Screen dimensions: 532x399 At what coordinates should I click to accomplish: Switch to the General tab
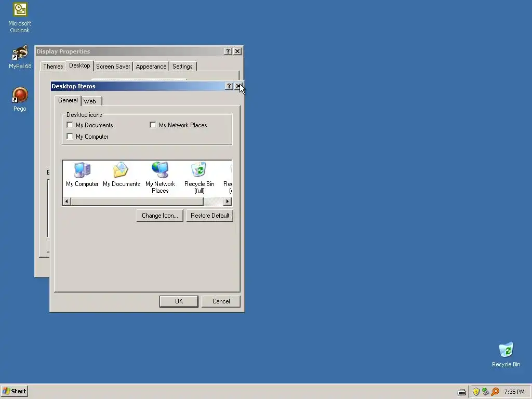coord(68,100)
